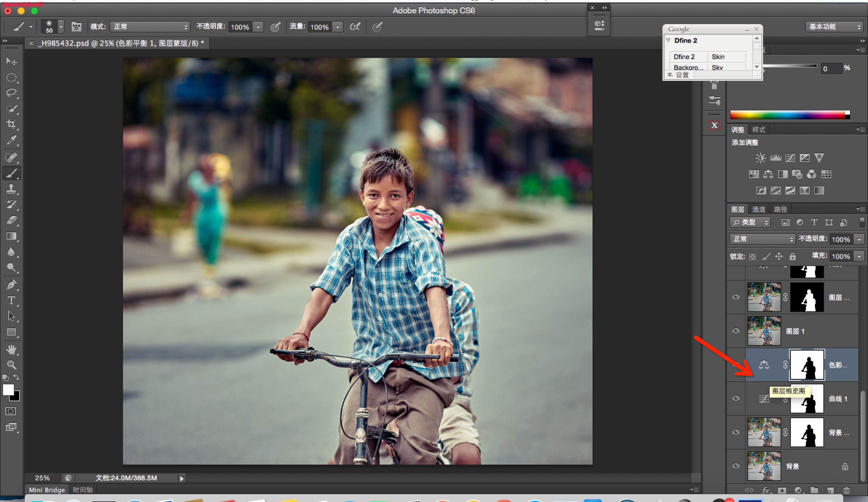Select the Crop tool
This screenshot has width=868, height=502.
(11, 124)
